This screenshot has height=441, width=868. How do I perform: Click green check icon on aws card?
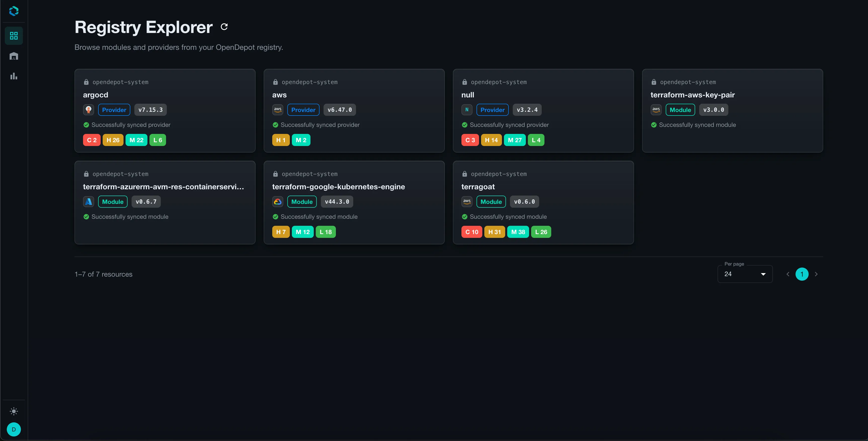(275, 125)
